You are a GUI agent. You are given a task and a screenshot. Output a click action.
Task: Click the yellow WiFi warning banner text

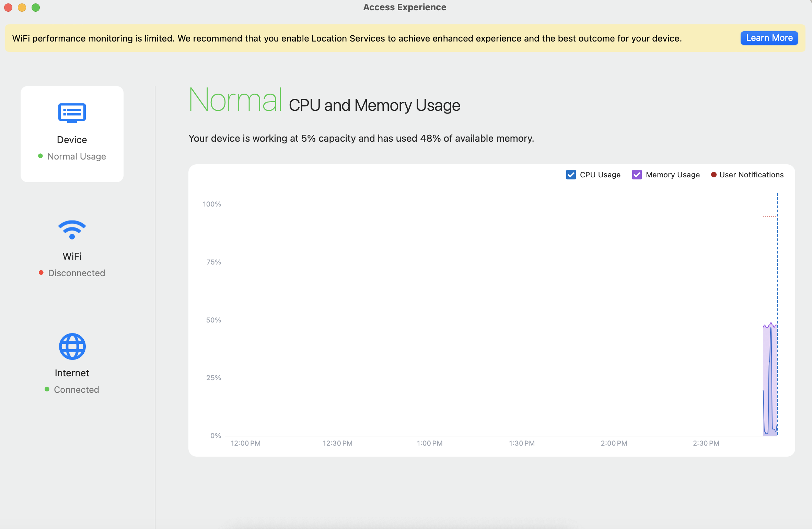(x=347, y=38)
